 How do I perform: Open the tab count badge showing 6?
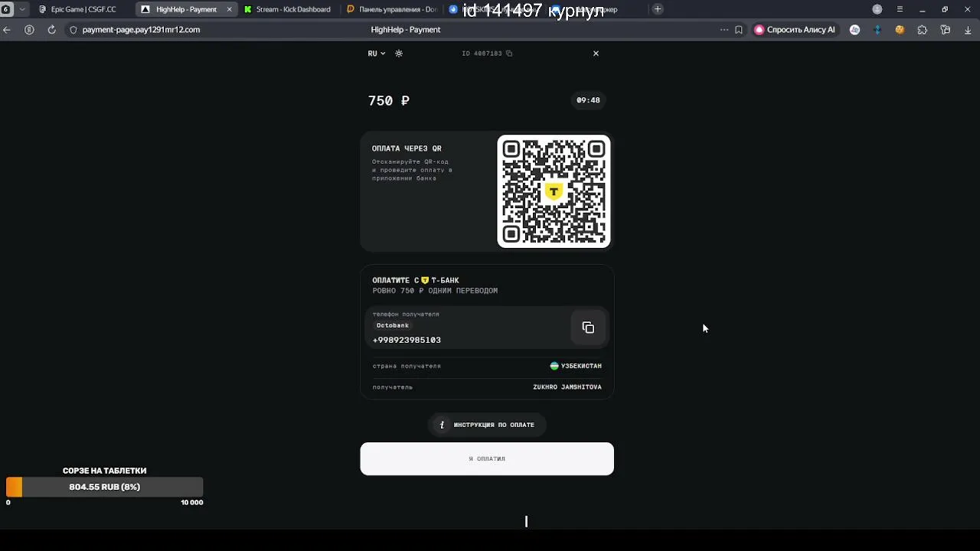pos(6,9)
